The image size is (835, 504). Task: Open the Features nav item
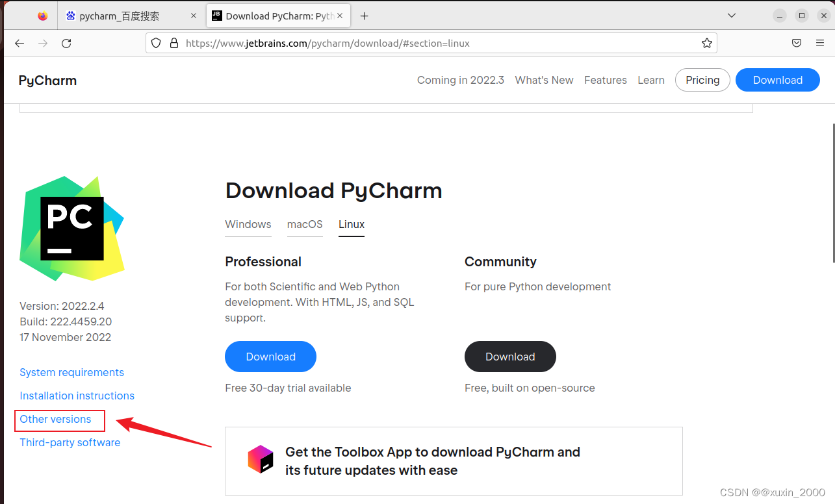click(606, 80)
